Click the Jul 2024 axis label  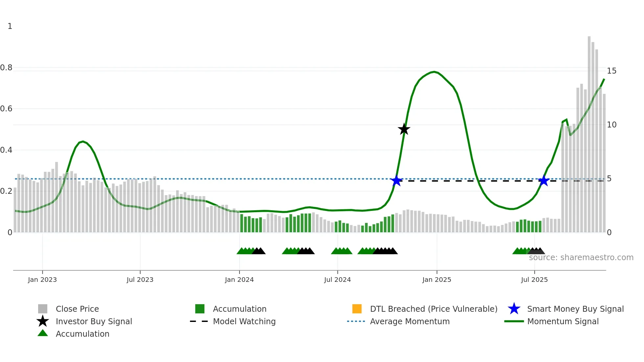(337, 280)
